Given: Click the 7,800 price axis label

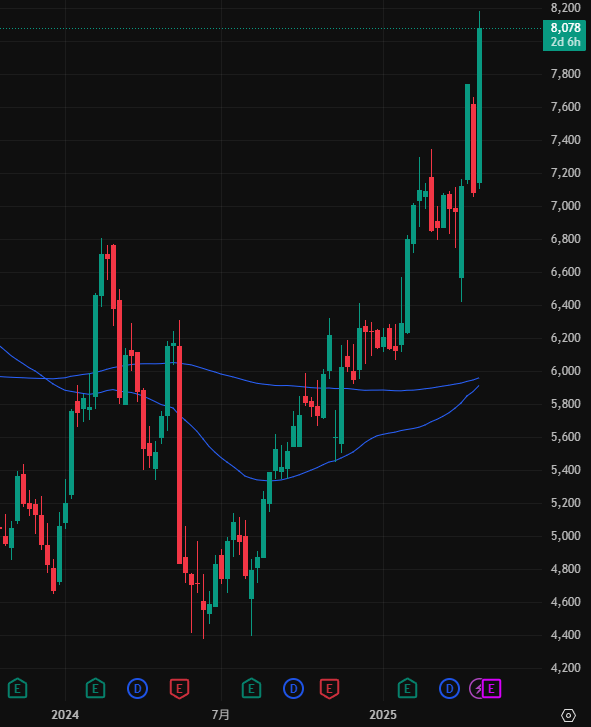Looking at the screenshot, I should [x=566, y=74].
